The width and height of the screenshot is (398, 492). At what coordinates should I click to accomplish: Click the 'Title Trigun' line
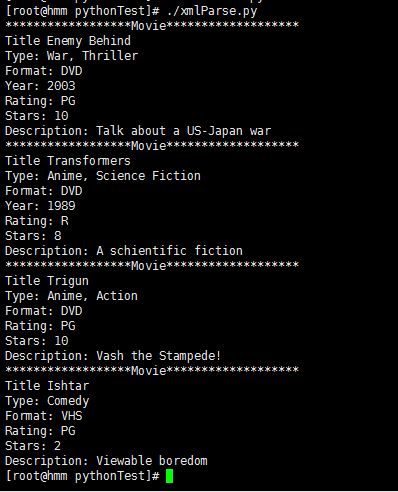click(47, 281)
